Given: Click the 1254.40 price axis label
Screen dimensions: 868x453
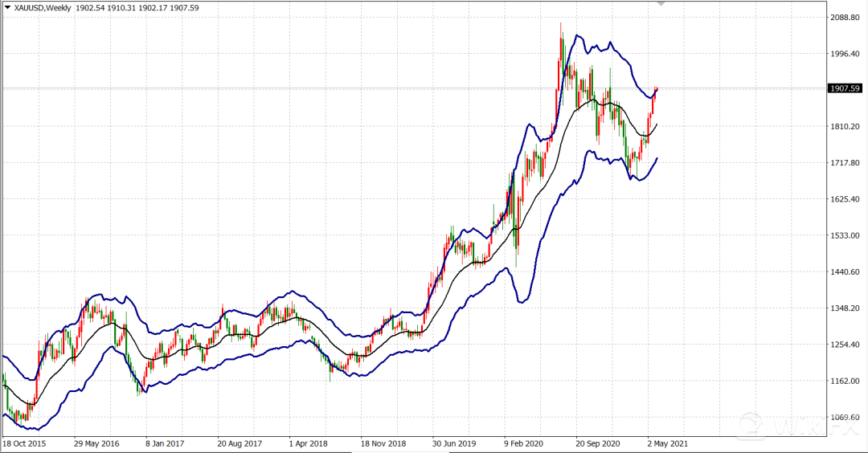Looking at the screenshot, I should click(x=844, y=345).
